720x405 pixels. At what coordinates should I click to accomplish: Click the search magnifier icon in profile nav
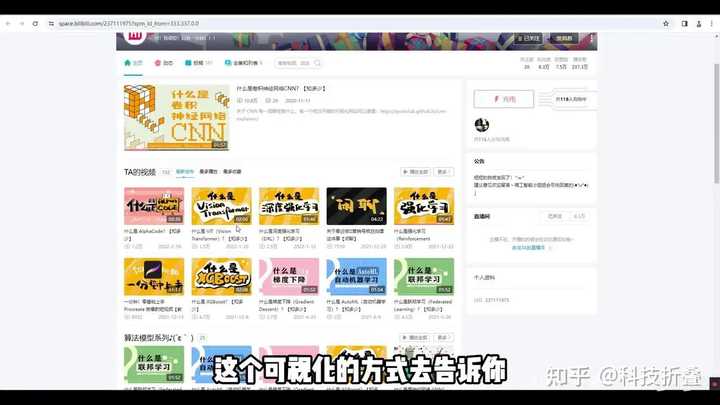pos(317,63)
